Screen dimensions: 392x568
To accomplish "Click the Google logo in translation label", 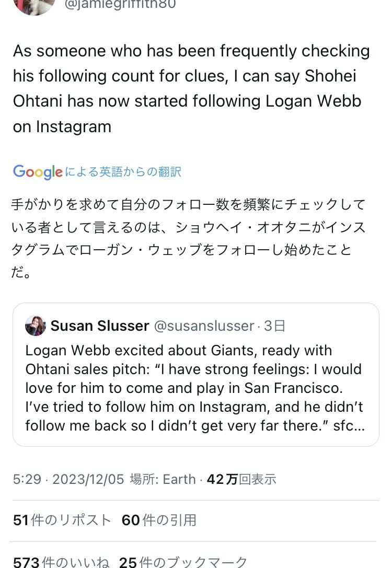I will click(x=38, y=172).
